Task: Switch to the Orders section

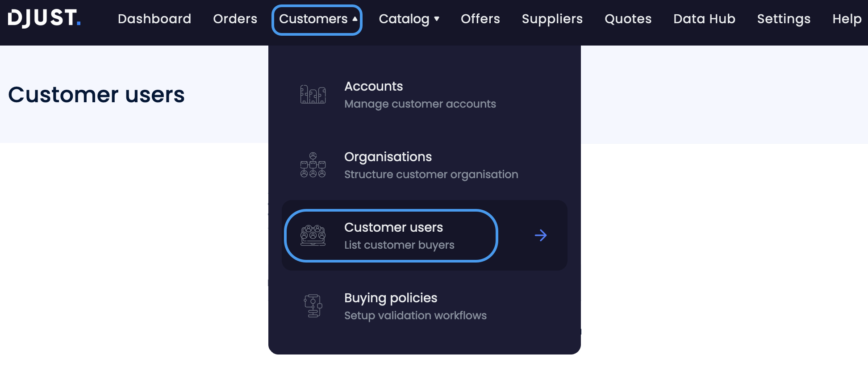Action: (x=235, y=19)
